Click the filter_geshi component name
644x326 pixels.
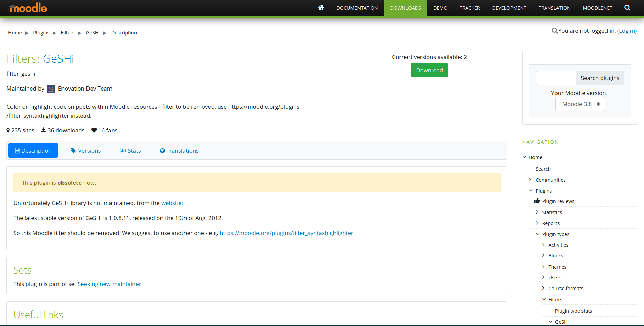pyautogui.click(x=21, y=74)
